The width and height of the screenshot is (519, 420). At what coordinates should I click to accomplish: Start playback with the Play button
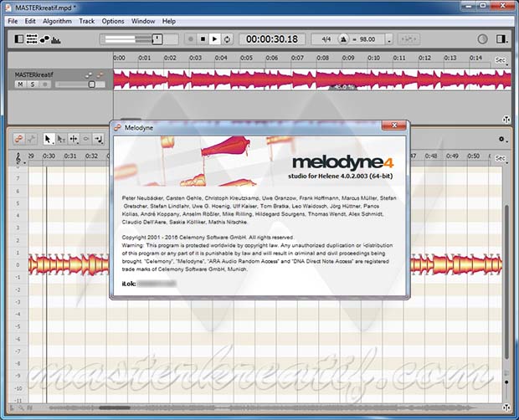[x=215, y=39]
